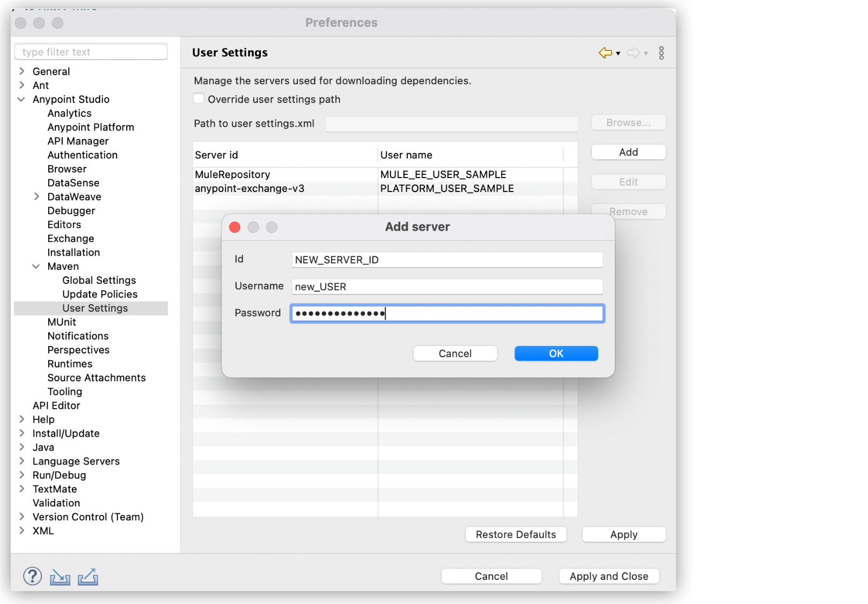Open the forward navigation history dropdown arrow
The width and height of the screenshot is (868, 604).
click(x=646, y=54)
